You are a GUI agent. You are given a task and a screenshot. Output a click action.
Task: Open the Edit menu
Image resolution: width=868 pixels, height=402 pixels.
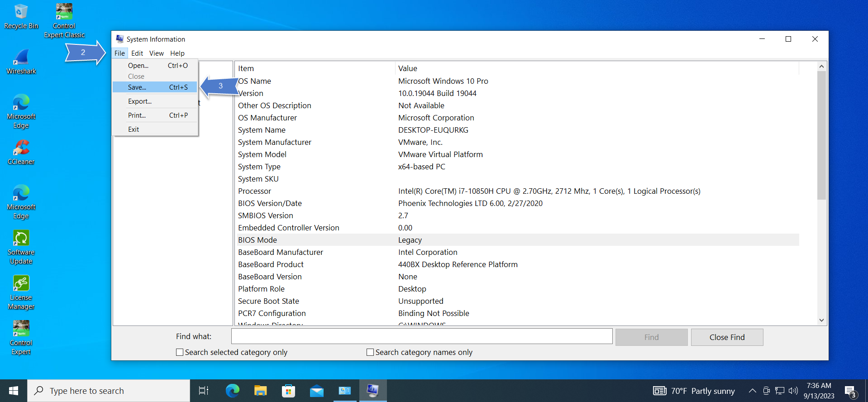point(137,53)
